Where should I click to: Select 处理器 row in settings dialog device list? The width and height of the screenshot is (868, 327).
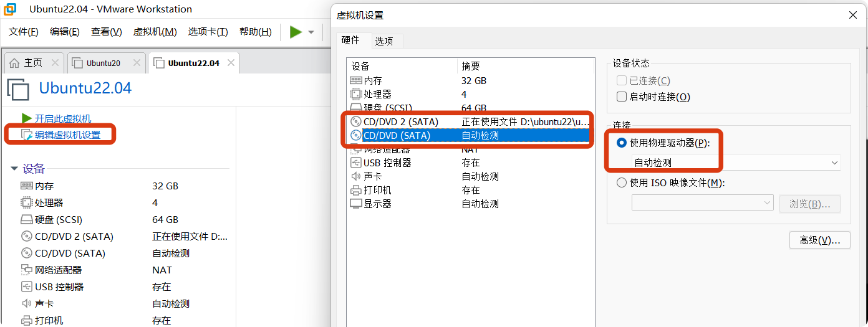(471, 94)
